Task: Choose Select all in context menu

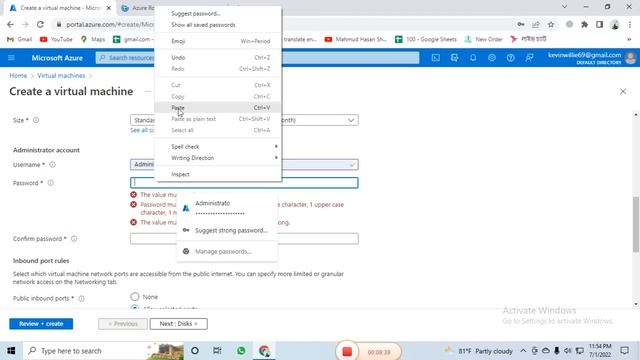Action: 218,130
